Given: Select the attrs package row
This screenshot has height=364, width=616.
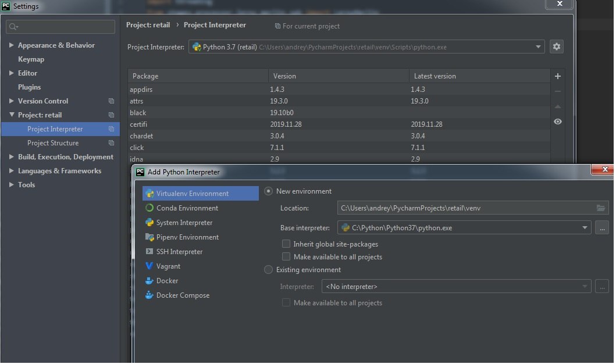Looking at the screenshot, I should [340, 101].
